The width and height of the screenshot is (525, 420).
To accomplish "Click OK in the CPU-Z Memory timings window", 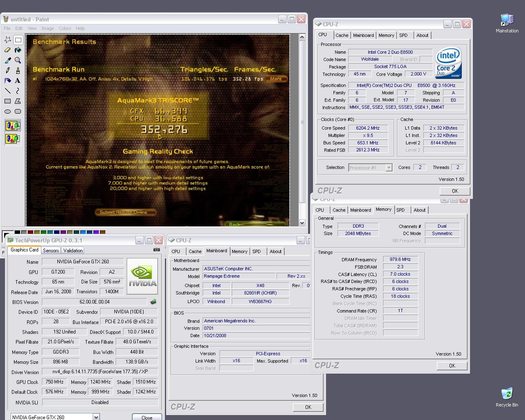I will point(452,366).
